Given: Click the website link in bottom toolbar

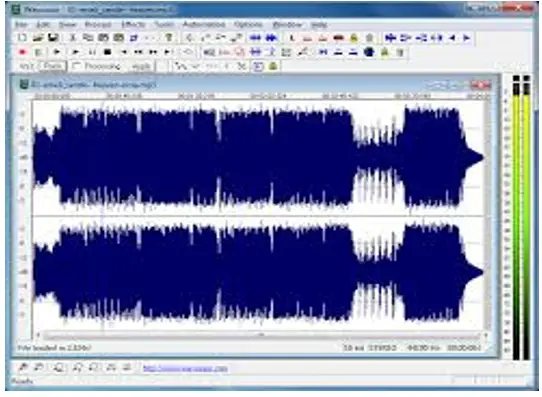Looking at the screenshot, I should click(x=185, y=368).
